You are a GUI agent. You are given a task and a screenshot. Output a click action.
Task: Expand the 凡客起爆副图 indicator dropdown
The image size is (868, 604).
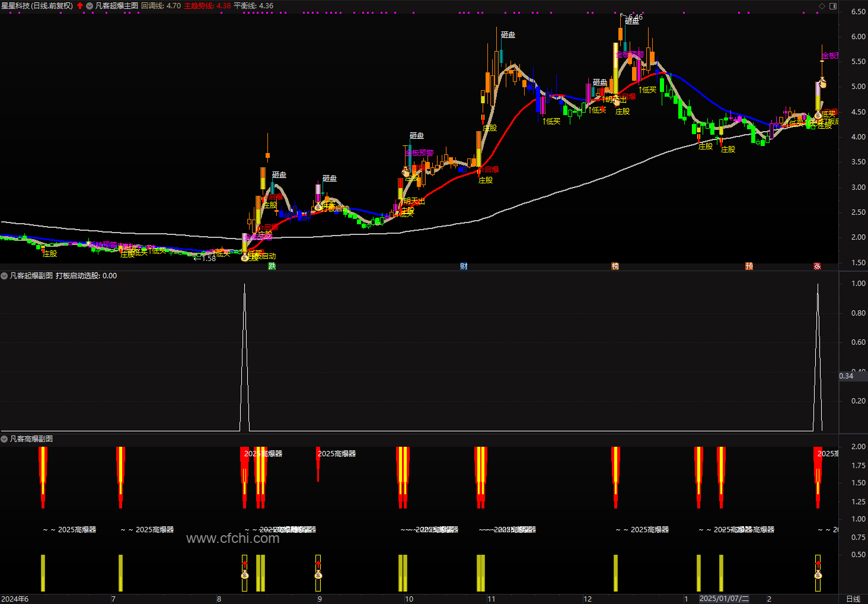(4, 276)
